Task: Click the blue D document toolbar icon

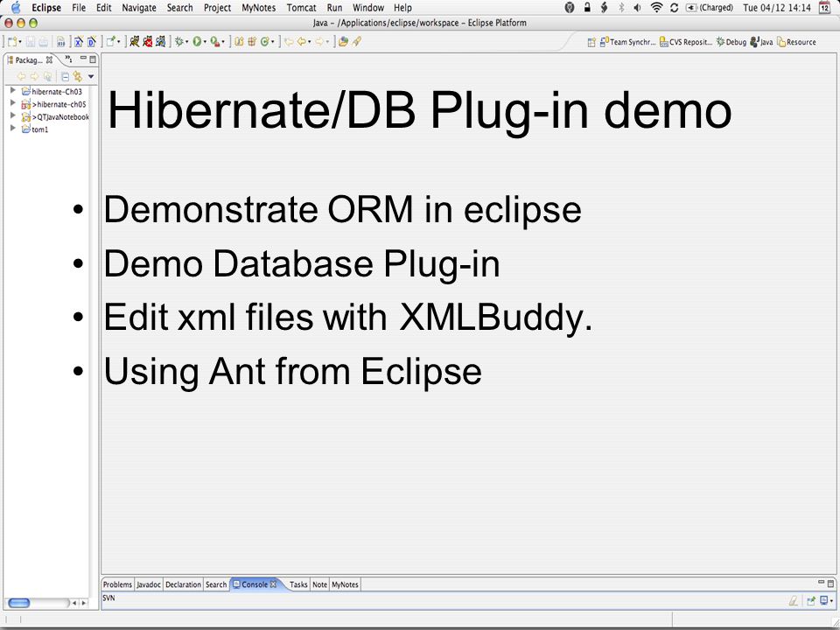Action: click(x=92, y=42)
